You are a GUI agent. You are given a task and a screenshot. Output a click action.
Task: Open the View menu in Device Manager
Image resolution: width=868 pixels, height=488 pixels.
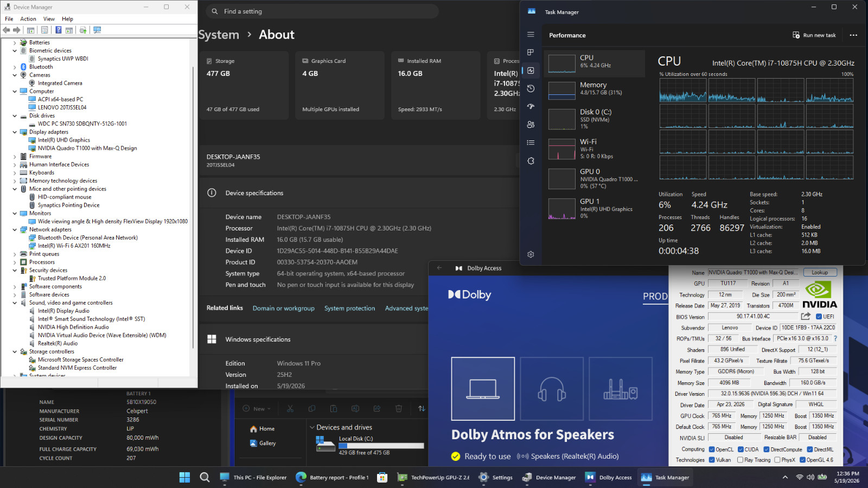click(49, 19)
